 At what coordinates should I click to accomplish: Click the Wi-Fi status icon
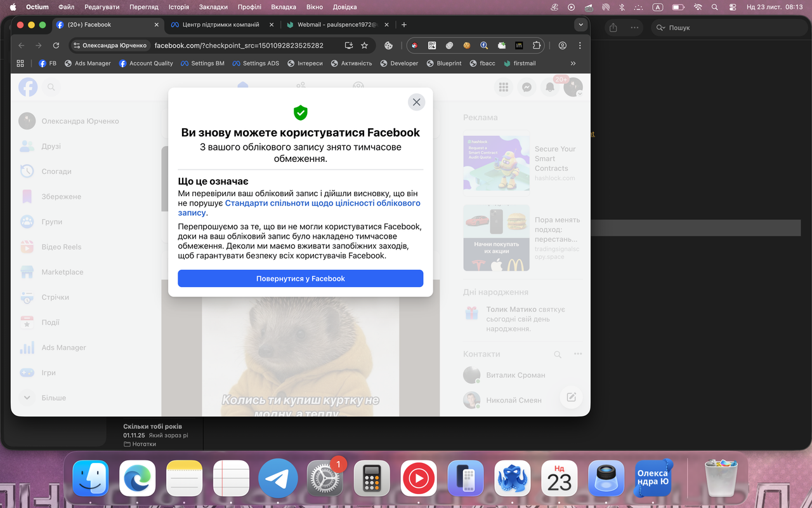698,7
